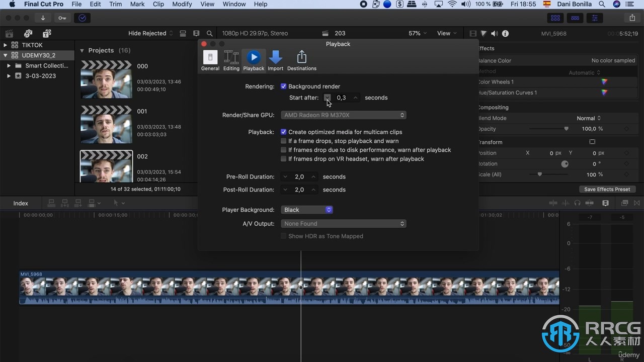Toggle the background tasks checkmark button
644x362 pixels.
point(83,18)
